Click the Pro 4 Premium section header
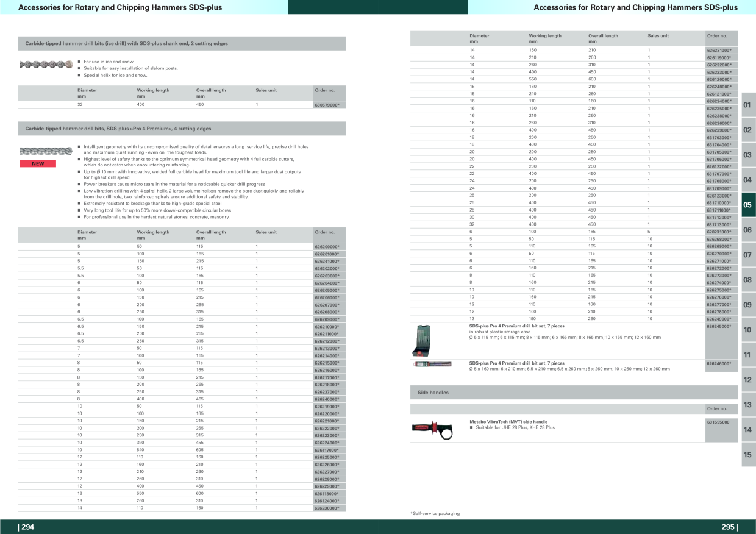756x534 pixels. pyautogui.click(x=182, y=129)
